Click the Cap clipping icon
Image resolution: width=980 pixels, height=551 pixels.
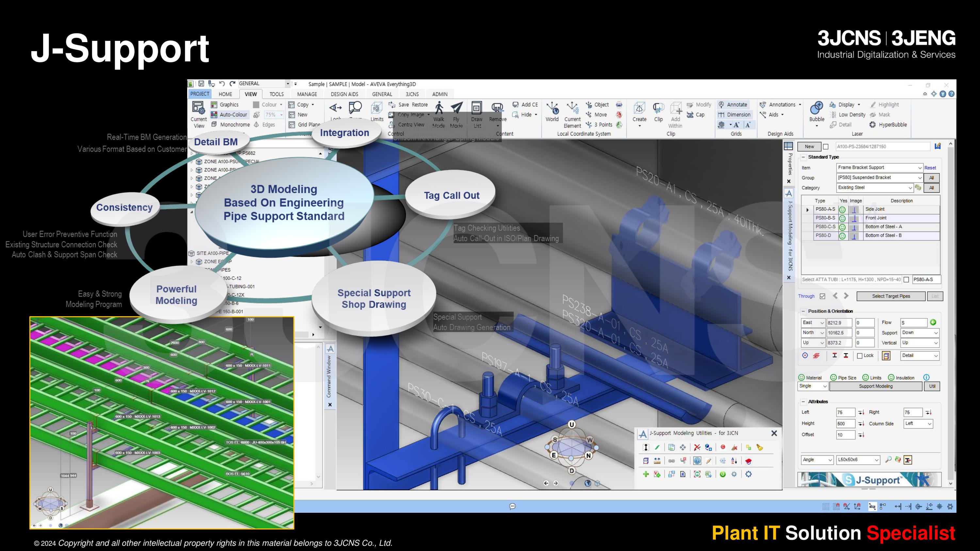point(696,114)
